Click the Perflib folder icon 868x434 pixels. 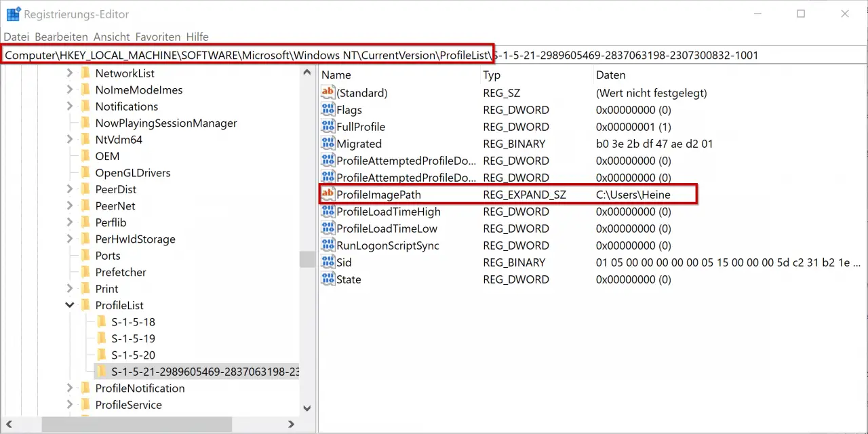tap(85, 222)
